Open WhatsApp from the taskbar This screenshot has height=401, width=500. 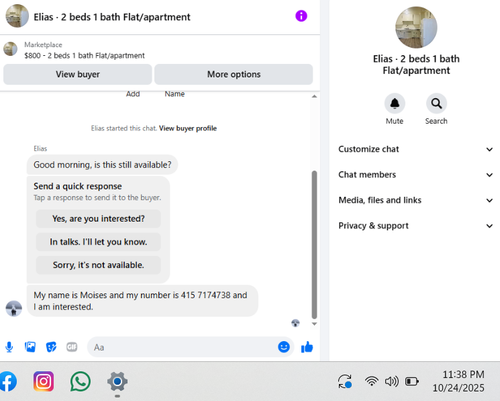pyautogui.click(x=80, y=381)
